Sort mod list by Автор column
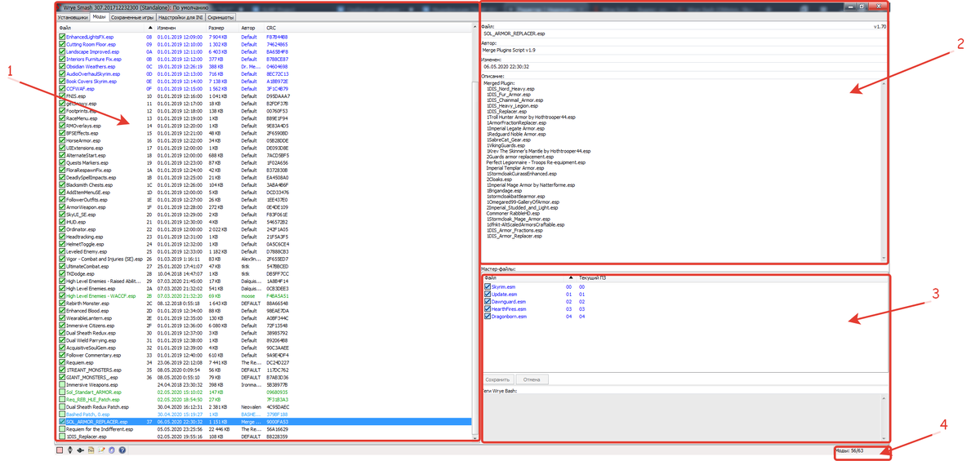The width and height of the screenshot is (980, 461). tap(252, 28)
